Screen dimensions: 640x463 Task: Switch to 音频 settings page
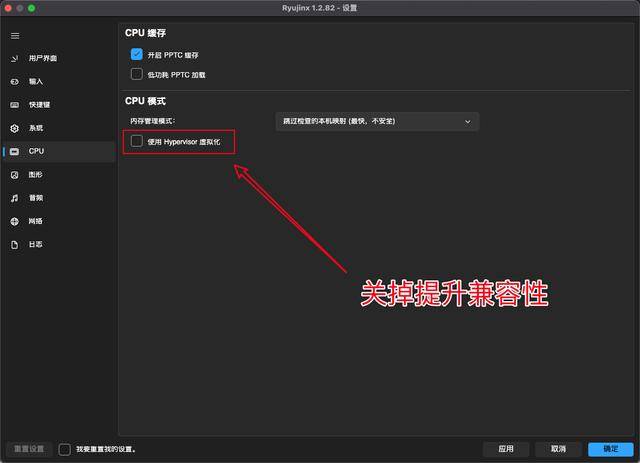(60, 198)
